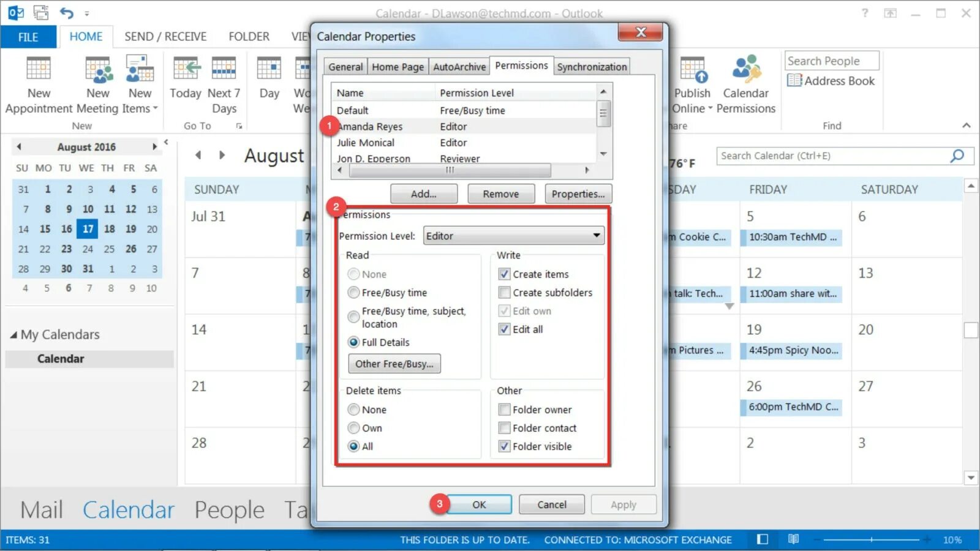980x551 pixels.
Task: Switch to the AutoArchive tab
Action: click(459, 67)
